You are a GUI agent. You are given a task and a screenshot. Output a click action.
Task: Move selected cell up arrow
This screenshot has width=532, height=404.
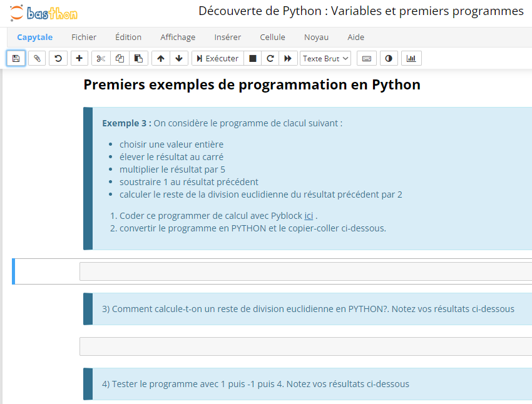[161, 58]
